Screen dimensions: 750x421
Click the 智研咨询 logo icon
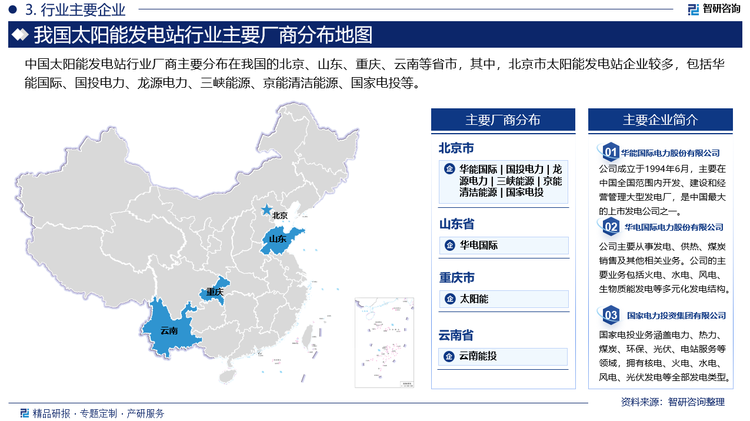click(693, 9)
